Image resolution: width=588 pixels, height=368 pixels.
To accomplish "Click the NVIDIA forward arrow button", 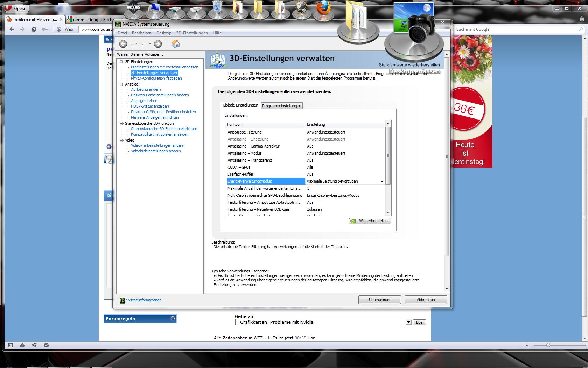I will click(x=158, y=44).
